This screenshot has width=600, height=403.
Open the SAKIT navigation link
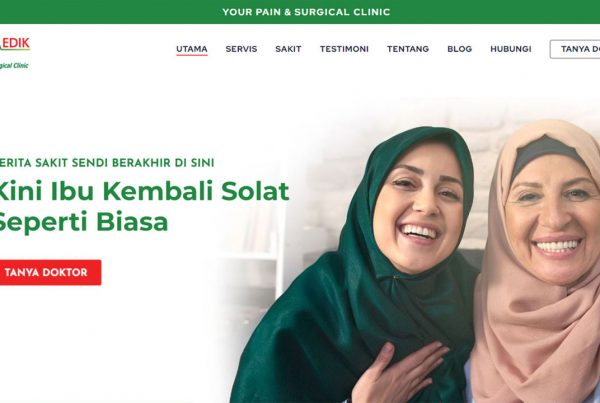(288, 49)
